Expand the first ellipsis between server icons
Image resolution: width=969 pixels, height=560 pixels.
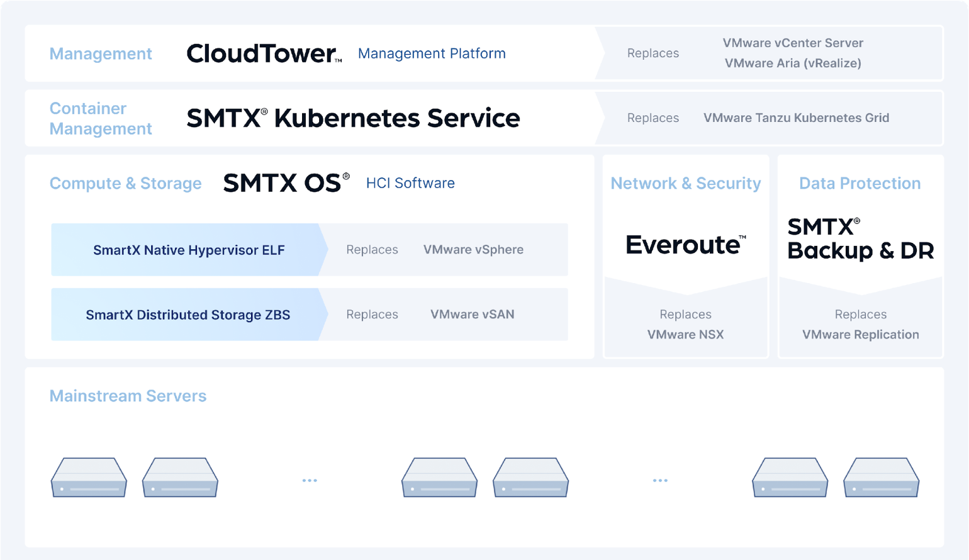tap(310, 481)
